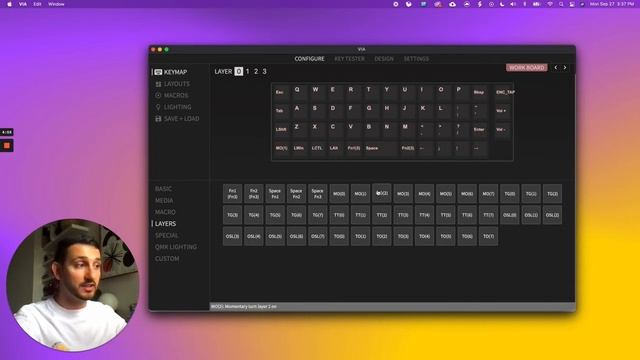Screen dimensions: 640x360
Task: Assign the MO(3) keycode
Action: point(403,193)
